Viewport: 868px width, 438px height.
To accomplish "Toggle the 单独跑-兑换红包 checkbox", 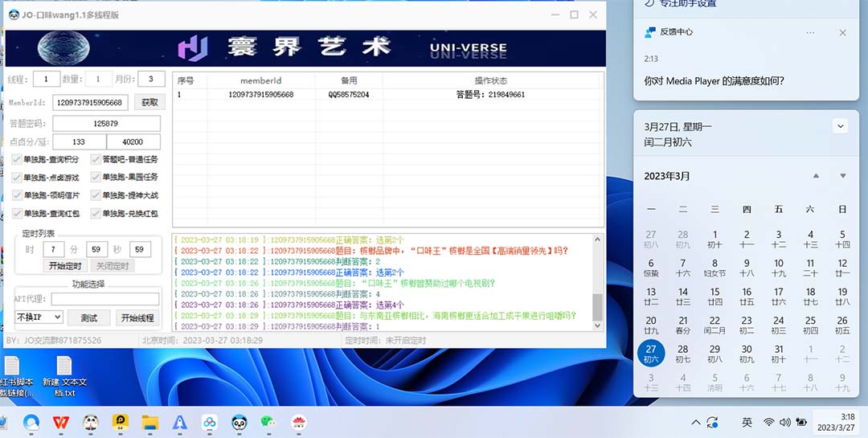I will click(96, 214).
